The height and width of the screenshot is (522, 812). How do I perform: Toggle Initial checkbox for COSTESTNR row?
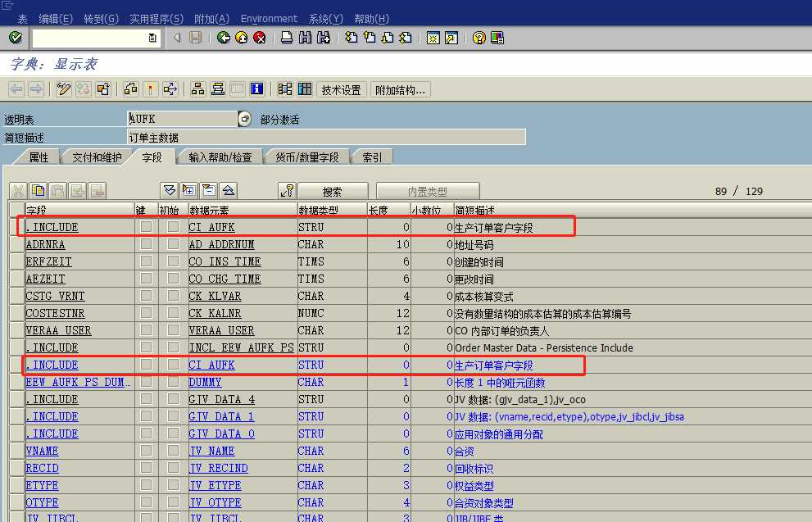[x=173, y=313]
